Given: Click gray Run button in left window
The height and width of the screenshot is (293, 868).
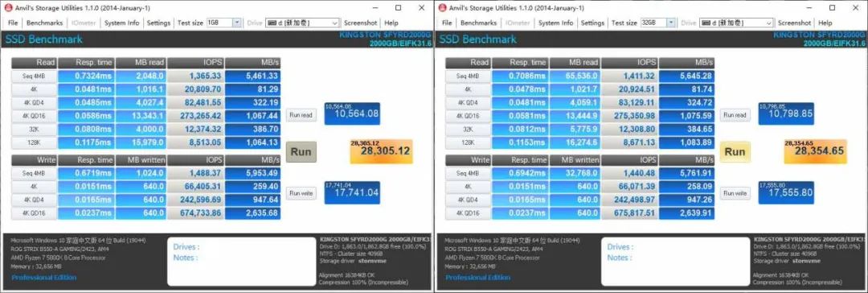Looking at the screenshot, I should (x=301, y=151).
